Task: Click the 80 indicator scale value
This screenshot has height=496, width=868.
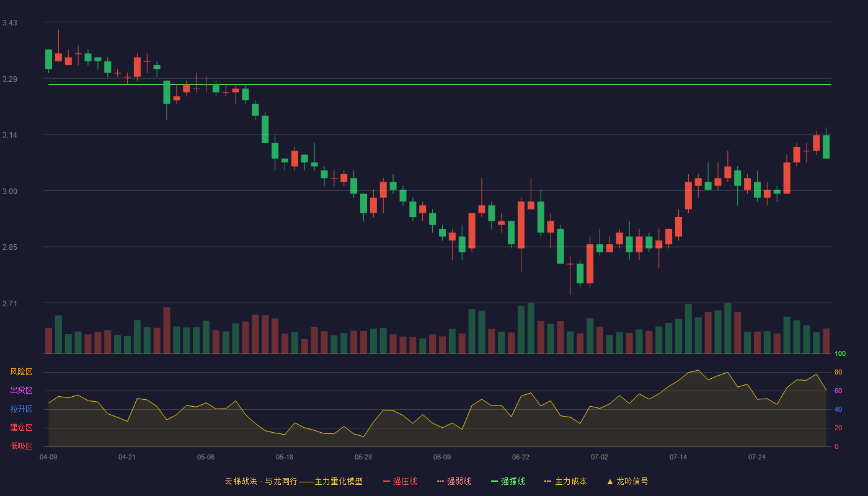Action: (x=838, y=372)
